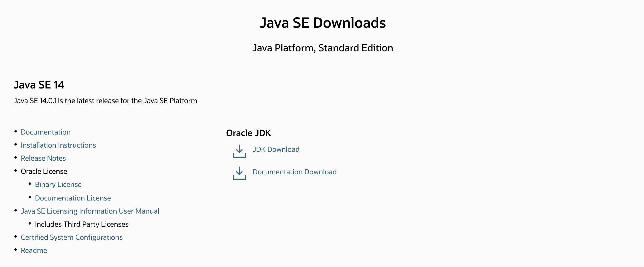Click the download icon beside JDK Download
This screenshot has width=644, height=267.
239,151
